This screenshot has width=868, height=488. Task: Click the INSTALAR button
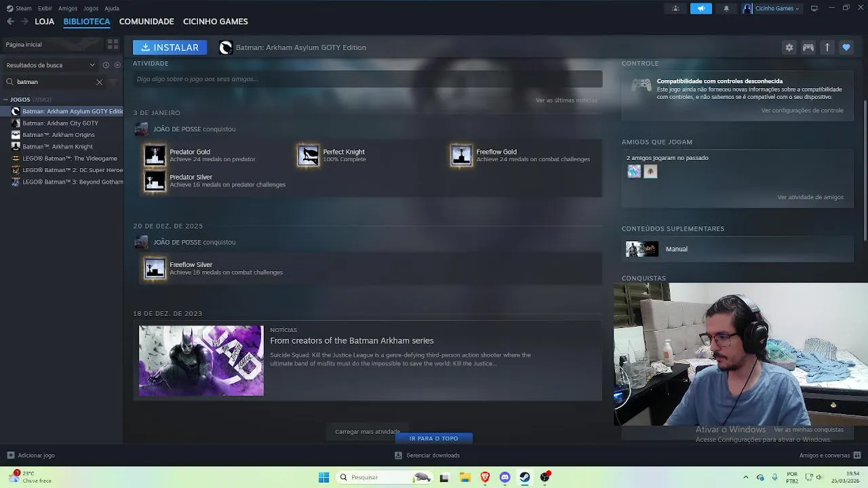170,47
